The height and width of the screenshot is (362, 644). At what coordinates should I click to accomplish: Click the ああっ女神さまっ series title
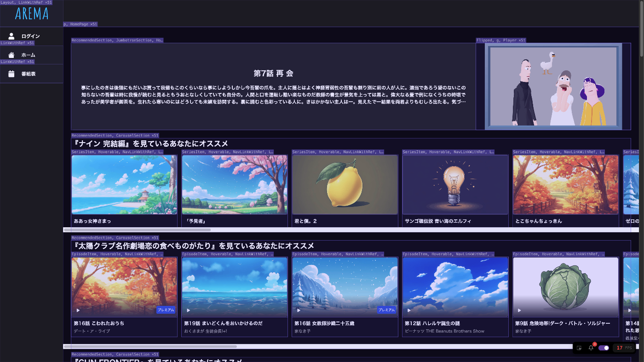click(x=92, y=221)
